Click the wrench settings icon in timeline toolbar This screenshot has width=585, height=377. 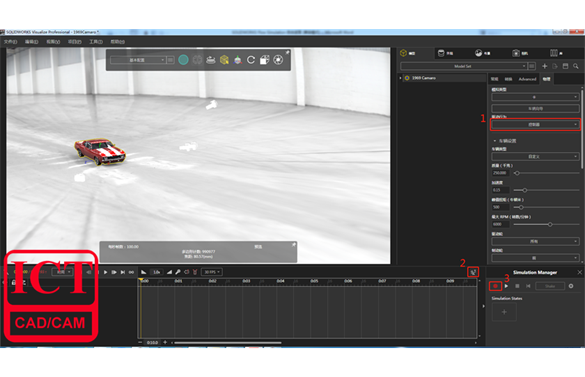[178, 272]
